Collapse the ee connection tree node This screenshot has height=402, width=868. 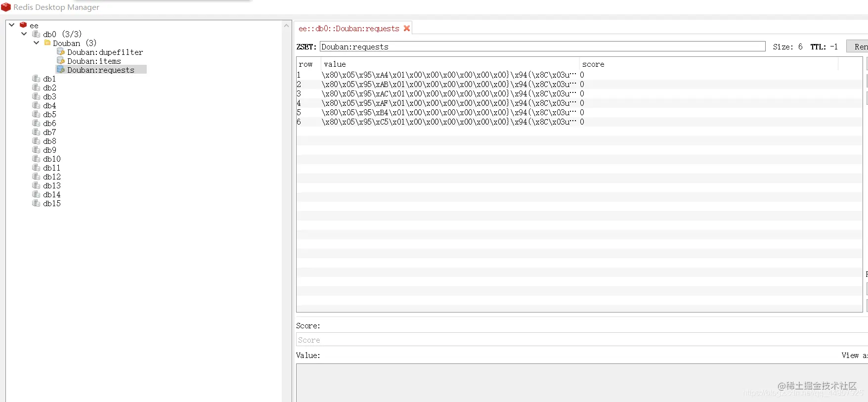(x=12, y=25)
